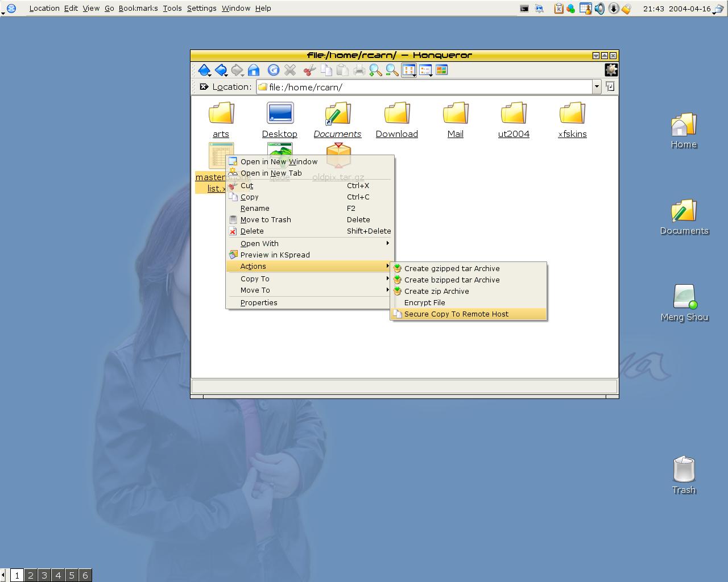This screenshot has height=582, width=728.
Task: Click the download arrow tray icon
Action: click(613, 9)
